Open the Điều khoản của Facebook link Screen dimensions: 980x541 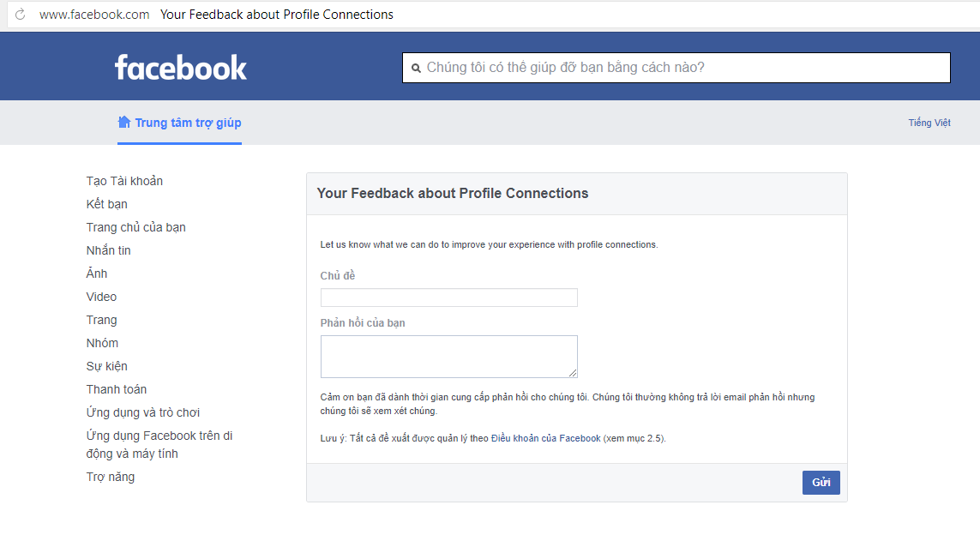point(545,439)
